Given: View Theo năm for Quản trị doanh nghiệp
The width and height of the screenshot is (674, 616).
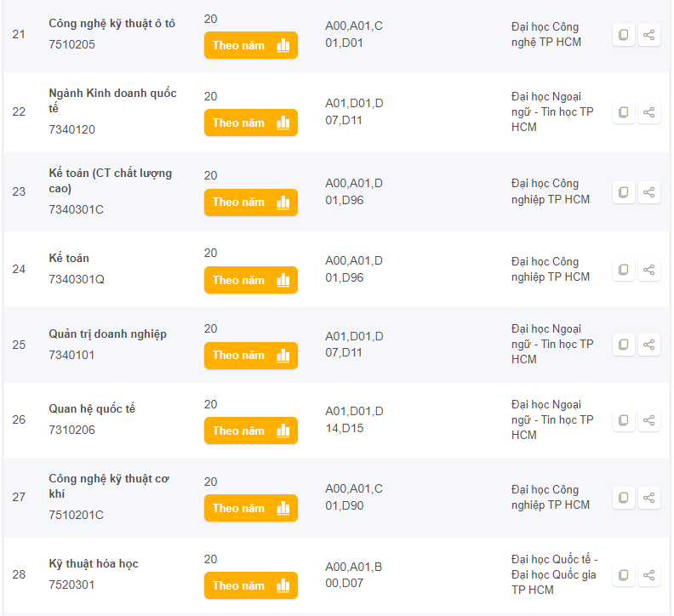Looking at the screenshot, I should [251, 356].
